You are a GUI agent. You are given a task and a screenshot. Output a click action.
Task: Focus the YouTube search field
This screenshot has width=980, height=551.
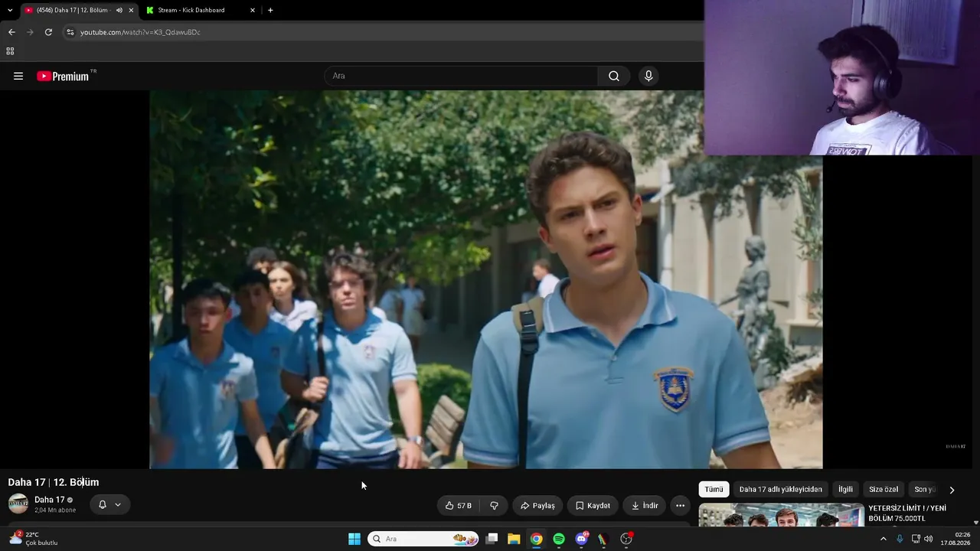(462, 76)
